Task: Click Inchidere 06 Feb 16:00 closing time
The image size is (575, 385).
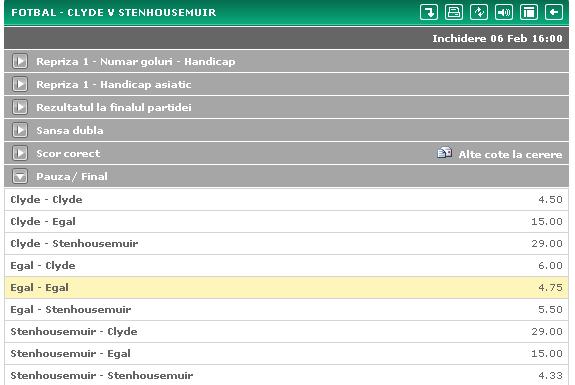Action: pos(497,38)
